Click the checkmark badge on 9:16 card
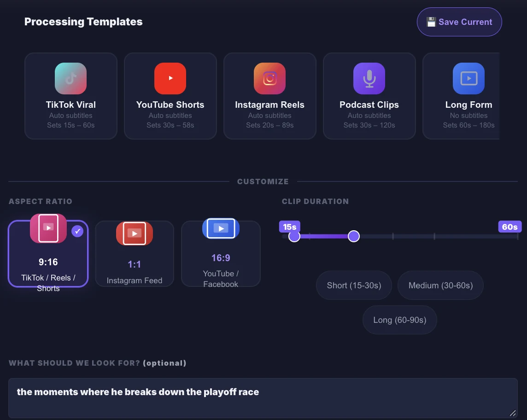This screenshot has width=527, height=420. [x=78, y=231]
